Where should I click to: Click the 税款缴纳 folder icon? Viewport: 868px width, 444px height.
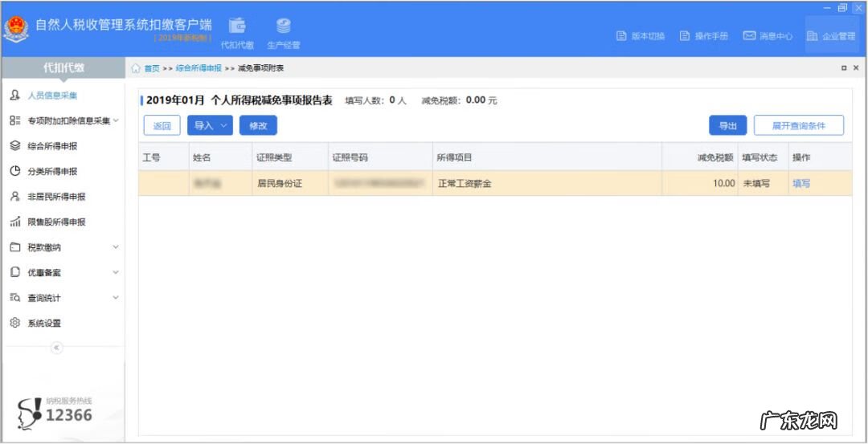[15, 247]
